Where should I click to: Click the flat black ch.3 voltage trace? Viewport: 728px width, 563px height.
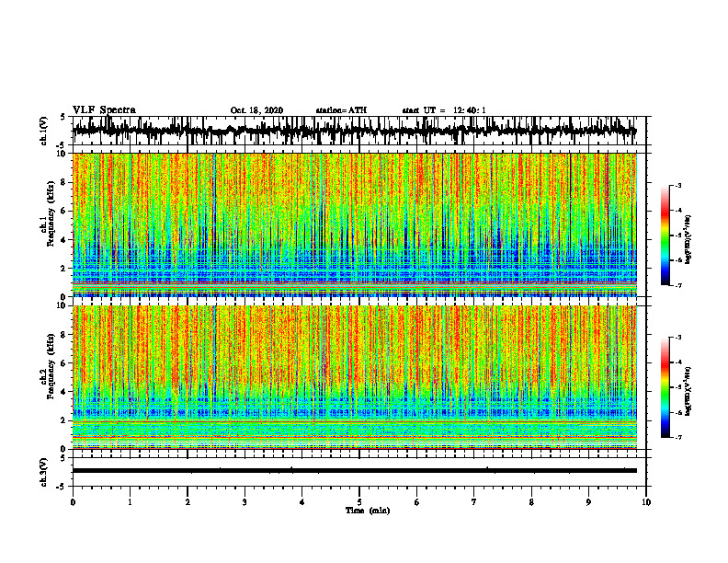tap(354, 471)
